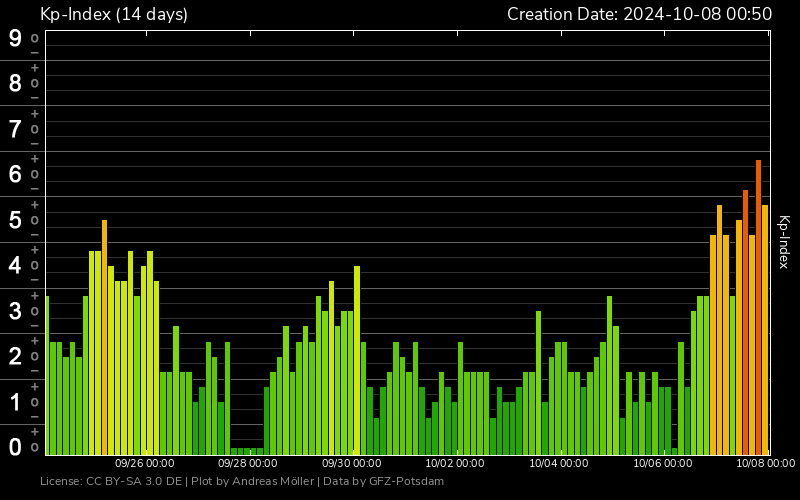This screenshot has height=500, width=800.
Task: Click the chart title Kp-Index (14 days)
Action: click(113, 14)
